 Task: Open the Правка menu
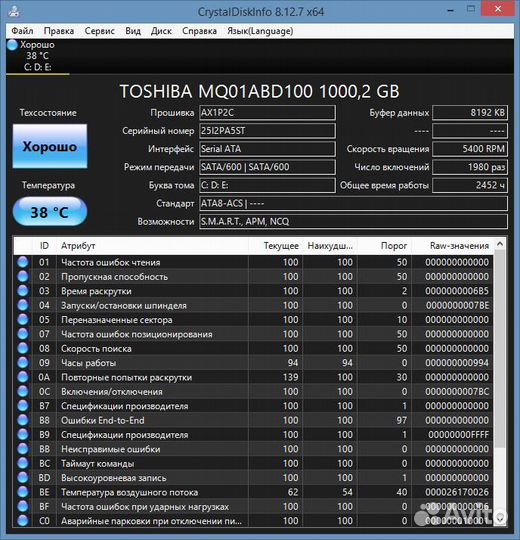pos(59,31)
